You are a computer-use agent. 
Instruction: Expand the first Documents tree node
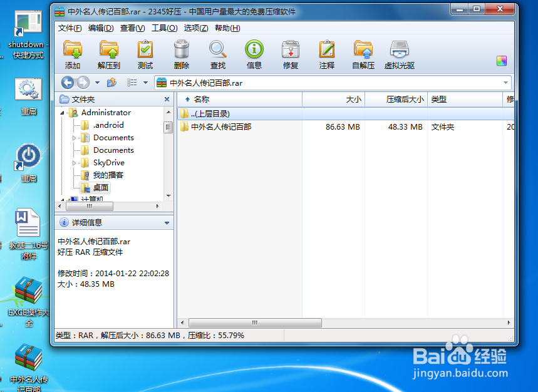pos(74,138)
